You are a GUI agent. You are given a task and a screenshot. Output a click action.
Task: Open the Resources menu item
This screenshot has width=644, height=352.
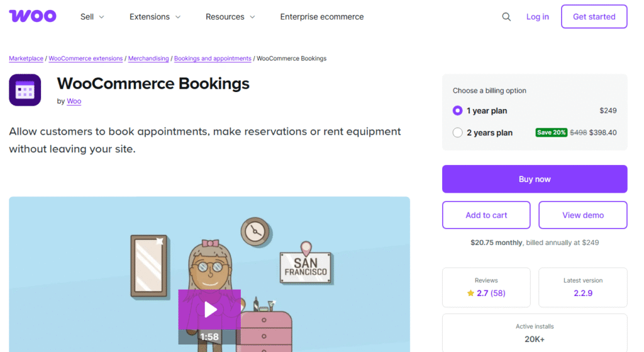(225, 17)
